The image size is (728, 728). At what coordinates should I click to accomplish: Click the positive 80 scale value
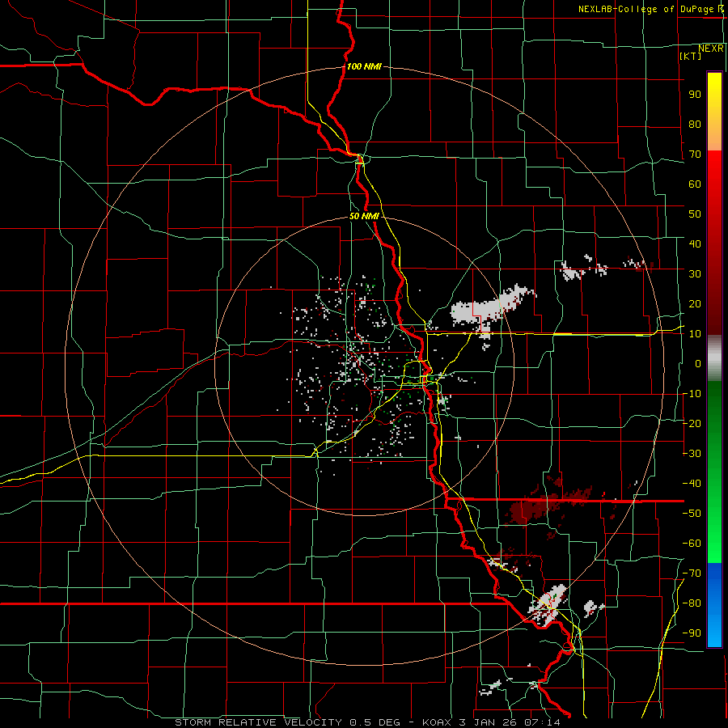tap(695, 124)
